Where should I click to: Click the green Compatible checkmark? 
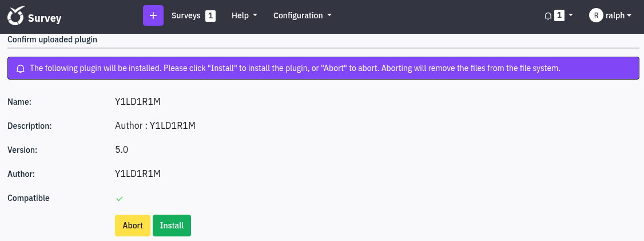click(x=120, y=199)
